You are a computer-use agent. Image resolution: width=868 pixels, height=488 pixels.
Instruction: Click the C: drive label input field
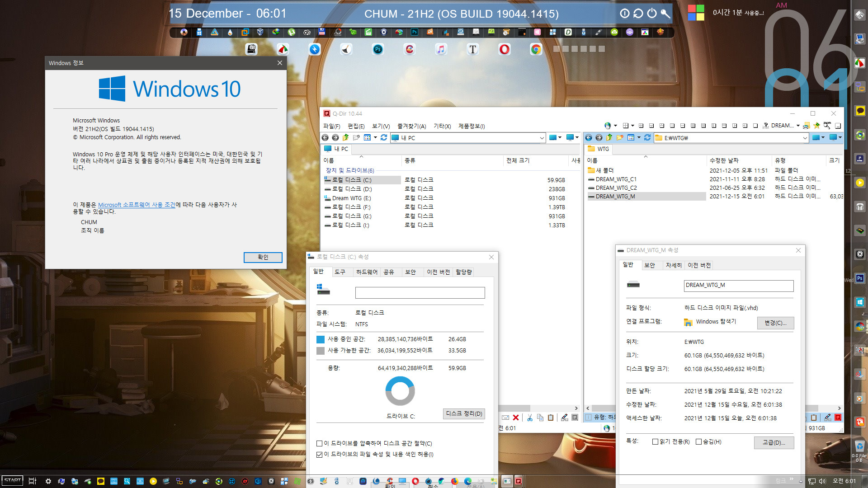420,293
